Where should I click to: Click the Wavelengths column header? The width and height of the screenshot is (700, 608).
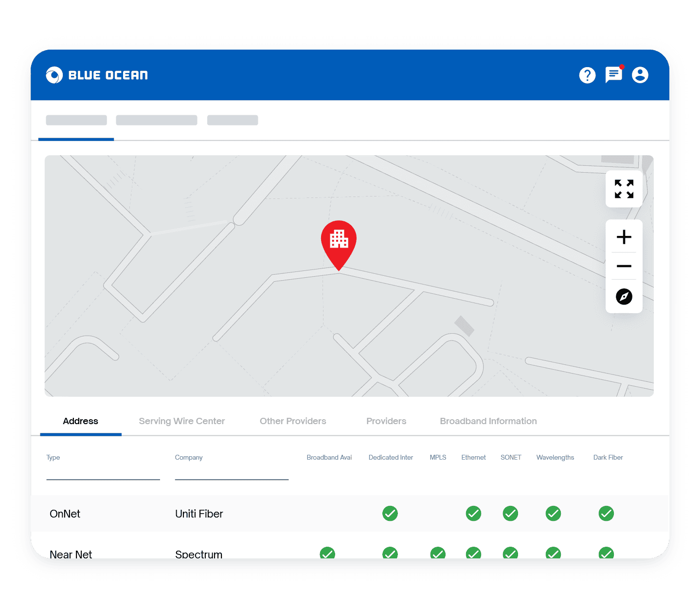coord(555,458)
